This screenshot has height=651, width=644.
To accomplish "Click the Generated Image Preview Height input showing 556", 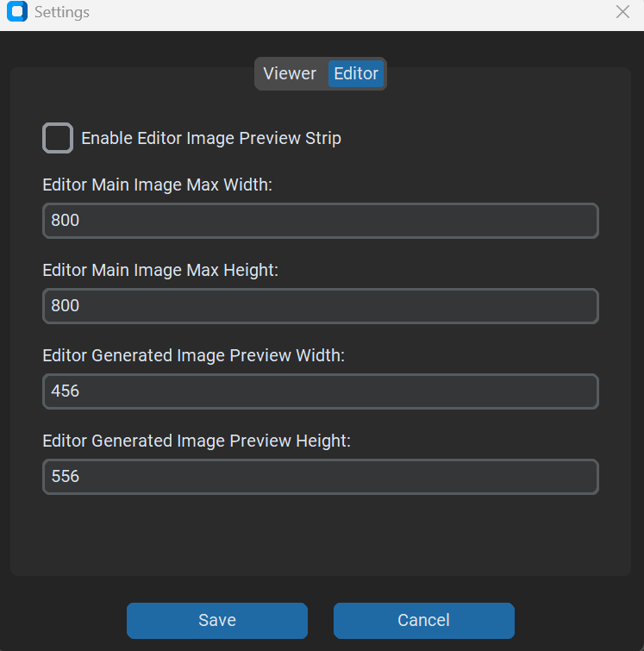I will [320, 477].
